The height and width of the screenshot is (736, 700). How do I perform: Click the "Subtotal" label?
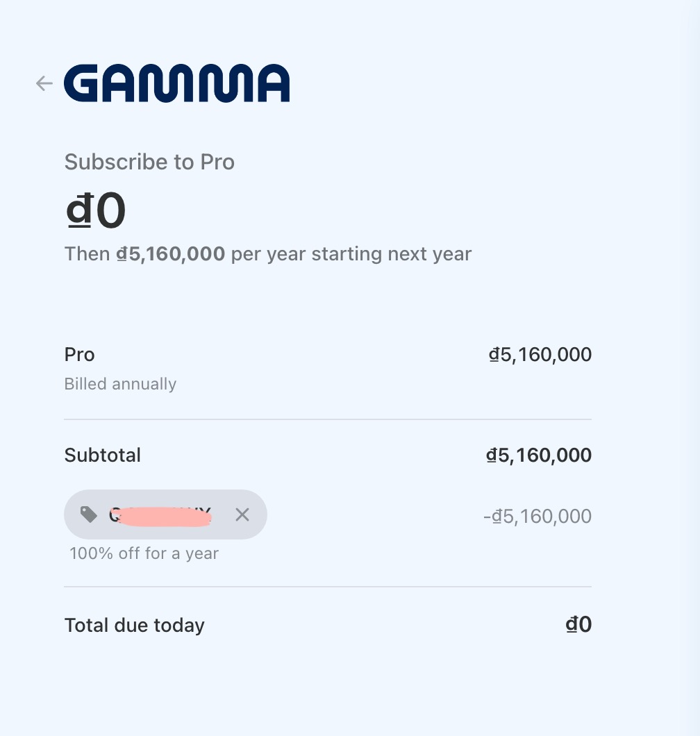(102, 455)
